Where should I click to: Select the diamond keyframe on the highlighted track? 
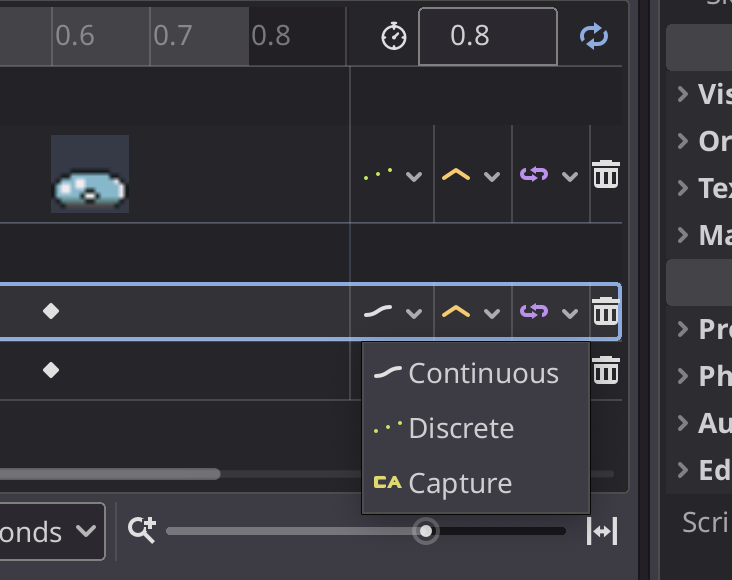[51, 311]
